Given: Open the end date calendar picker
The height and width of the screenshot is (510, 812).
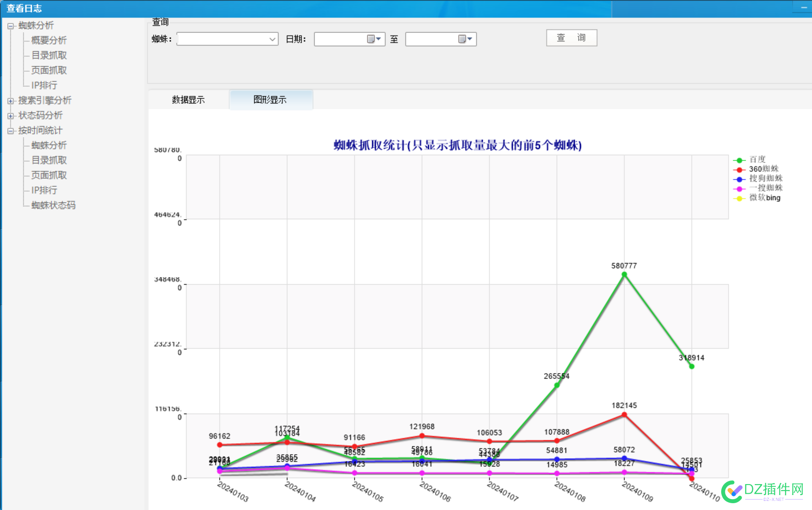Looking at the screenshot, I should click(x=465, y=39).
